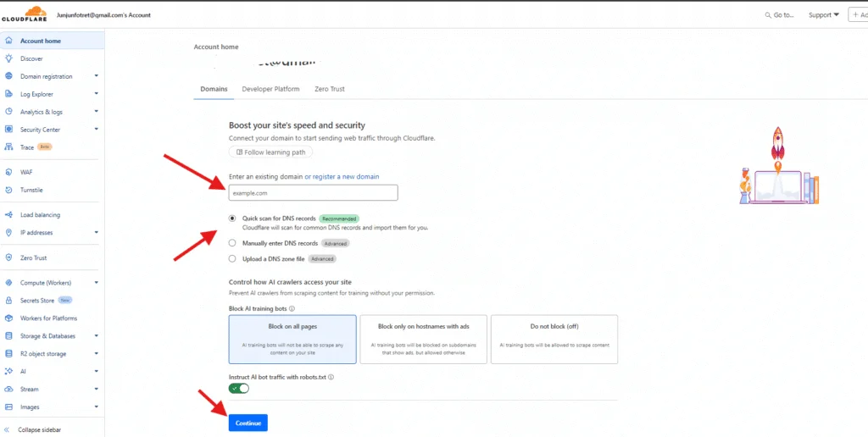Click the Storage & Databases icon
Viewport: 868px width, 437px height.
click(8, 335)
